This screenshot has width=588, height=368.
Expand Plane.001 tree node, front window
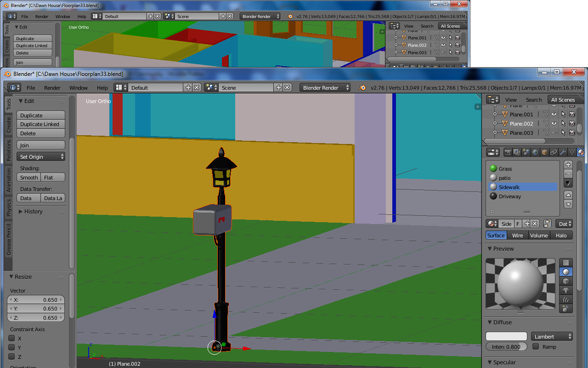pyautogui.click(x=495, y=114)
